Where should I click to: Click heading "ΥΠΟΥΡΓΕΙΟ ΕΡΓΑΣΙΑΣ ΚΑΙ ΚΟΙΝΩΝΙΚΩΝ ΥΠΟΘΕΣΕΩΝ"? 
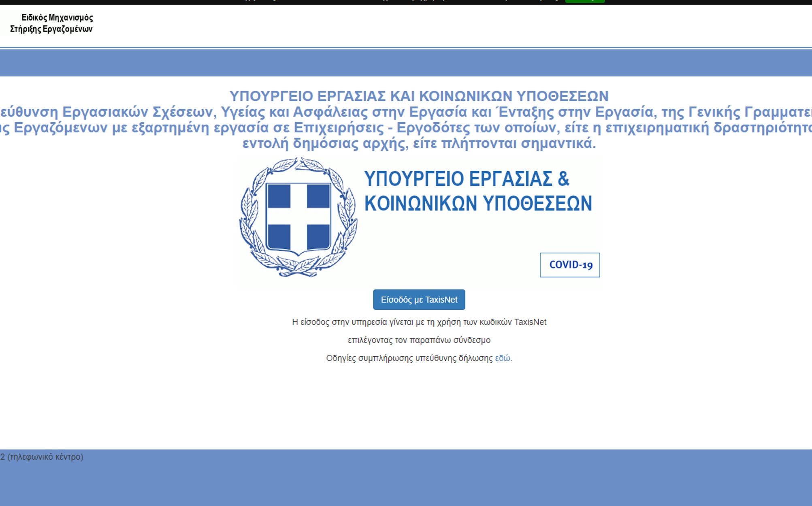(419, 96)
